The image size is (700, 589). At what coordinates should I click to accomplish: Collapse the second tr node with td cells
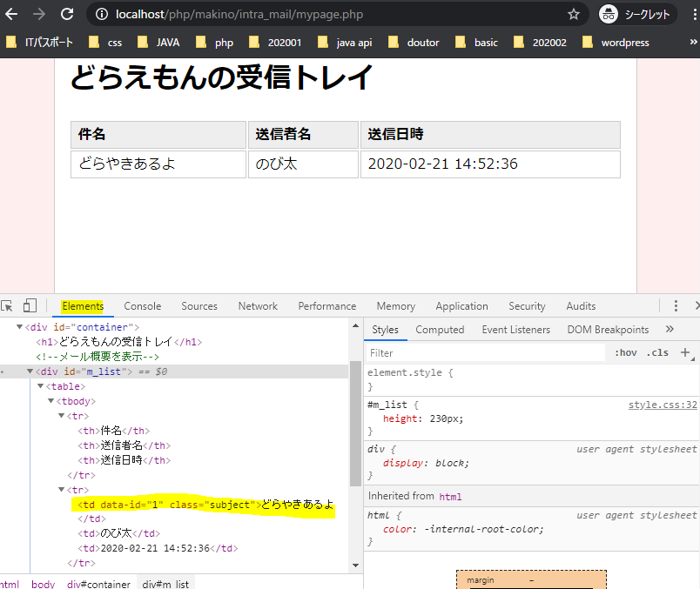coord(62,490)
